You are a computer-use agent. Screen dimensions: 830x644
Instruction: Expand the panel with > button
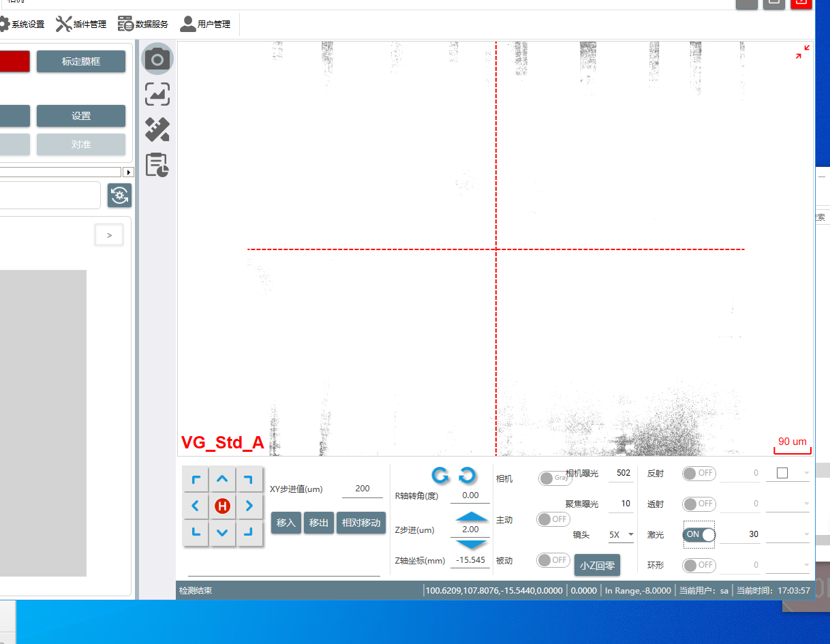(x=109, y=235)
